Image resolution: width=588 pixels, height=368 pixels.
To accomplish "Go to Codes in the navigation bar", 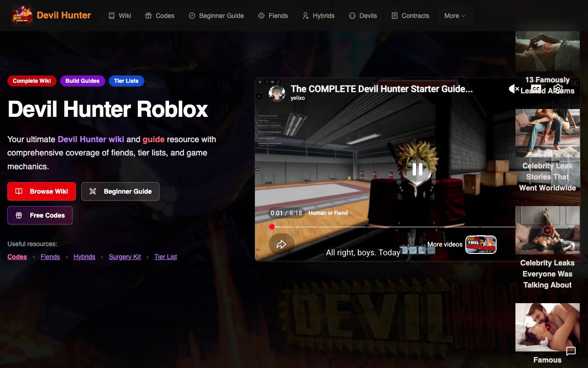I will click(160, 16).
